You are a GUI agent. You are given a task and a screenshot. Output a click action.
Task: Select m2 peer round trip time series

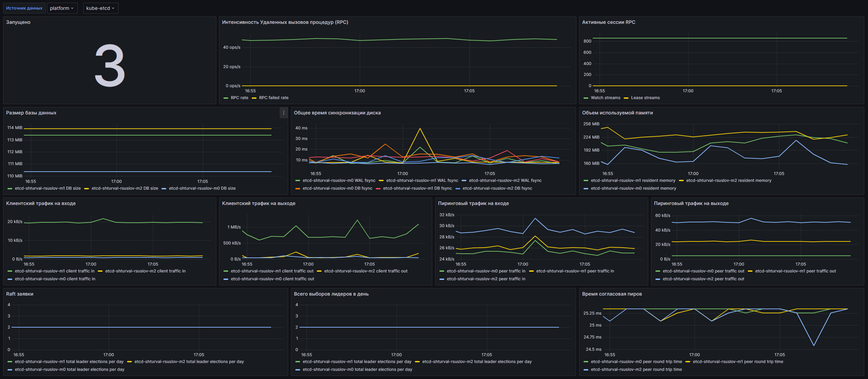point(636,369)
